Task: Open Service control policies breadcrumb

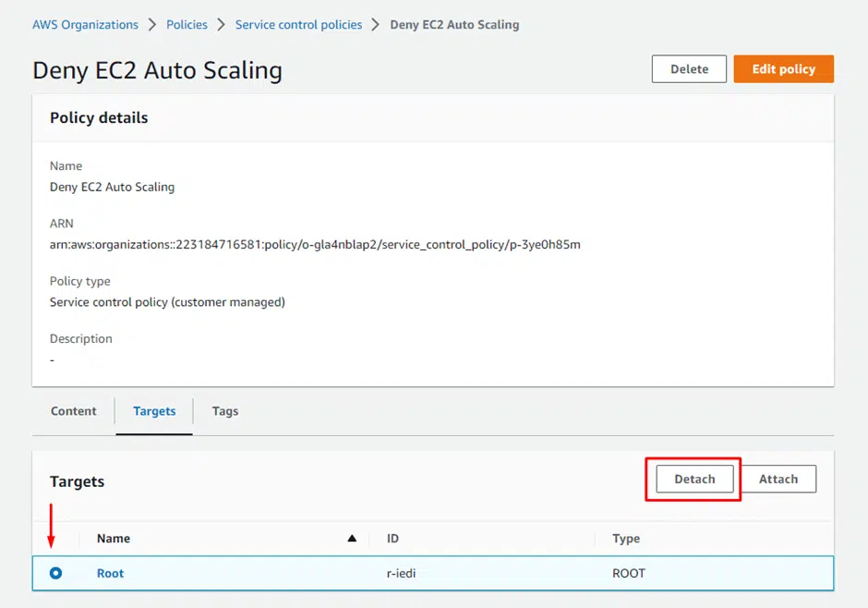Action: [298, 25]
